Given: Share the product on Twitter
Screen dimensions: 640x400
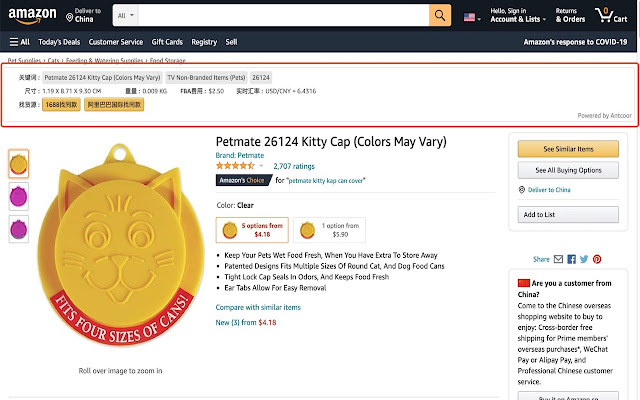Looking at the screenshot, I should tap(584, 259).
